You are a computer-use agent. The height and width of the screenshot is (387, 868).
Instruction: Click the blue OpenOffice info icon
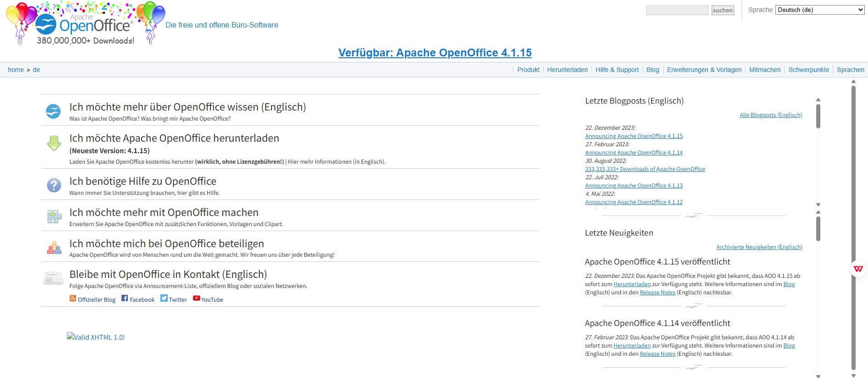click(53, 111)
